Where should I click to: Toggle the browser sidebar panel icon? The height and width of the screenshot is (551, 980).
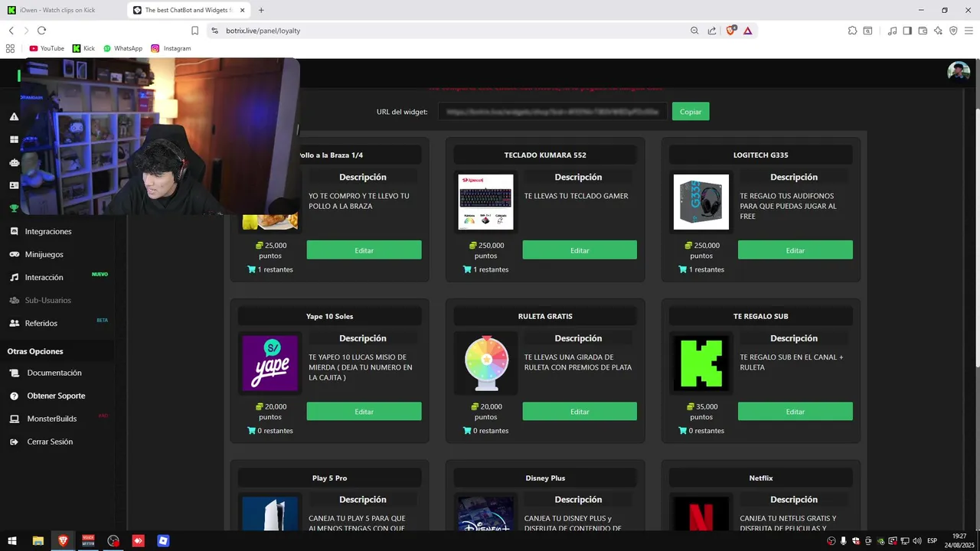907,31
